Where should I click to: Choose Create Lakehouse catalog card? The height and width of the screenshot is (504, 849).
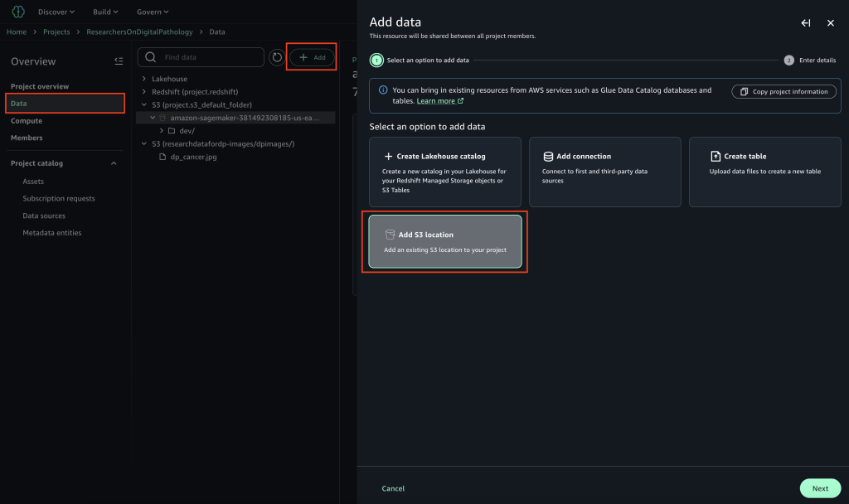tap(445, 172)
